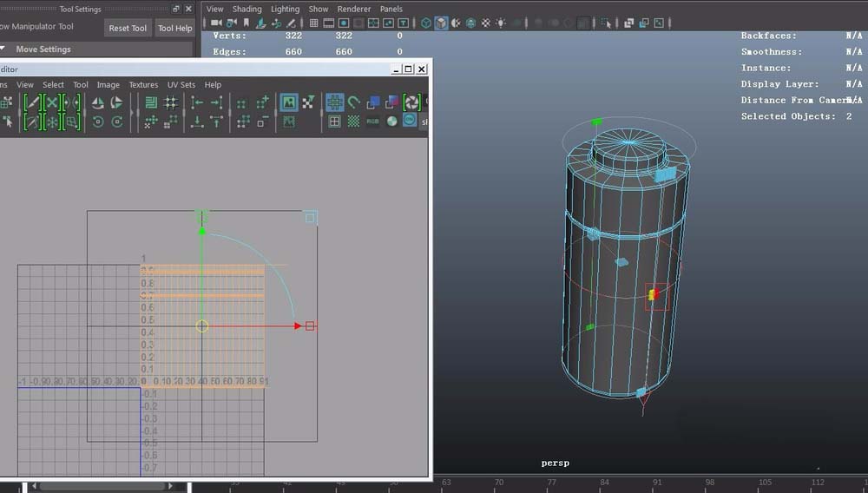Click the UV snapshot camera icon
Screen dimensions: 868x493
coord(411,102)
